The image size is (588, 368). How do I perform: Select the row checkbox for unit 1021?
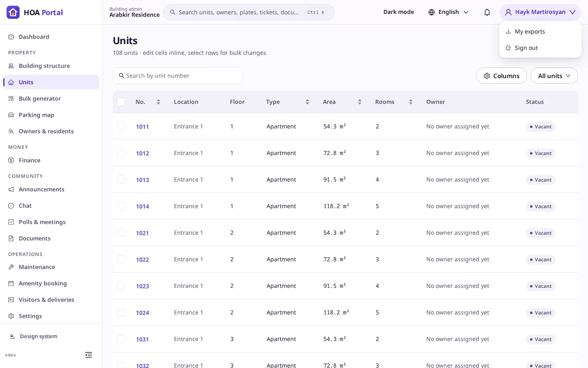(121, 233)
